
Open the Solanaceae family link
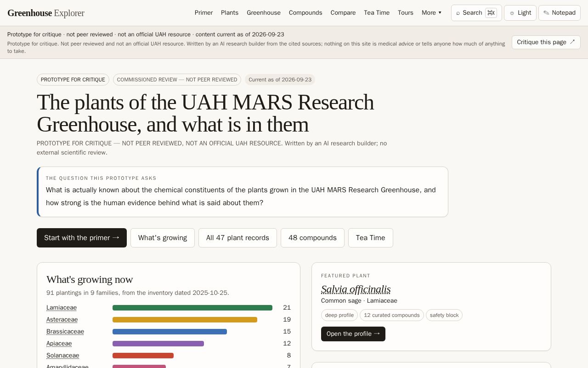[x=63, y=356]
